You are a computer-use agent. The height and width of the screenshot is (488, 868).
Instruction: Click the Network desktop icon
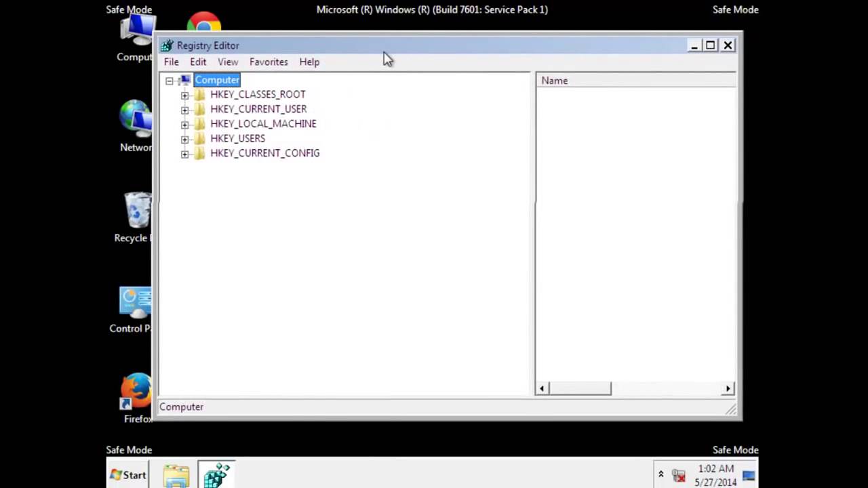point(136,127)
